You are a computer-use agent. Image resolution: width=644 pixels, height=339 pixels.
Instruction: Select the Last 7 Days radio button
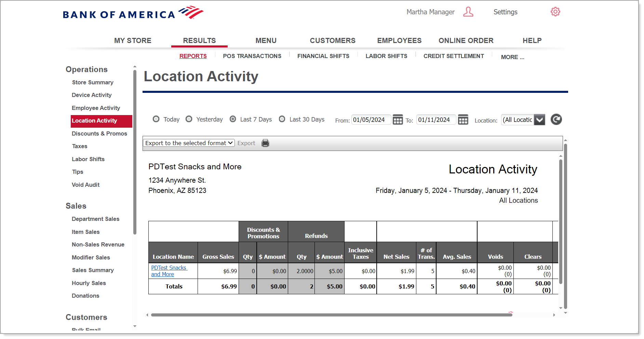click(233, 119)
